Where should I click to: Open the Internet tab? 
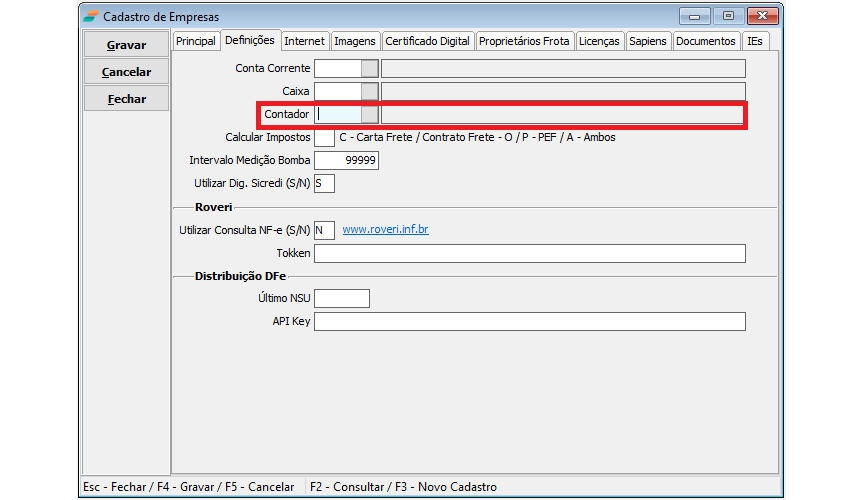[x=304, y=41]
